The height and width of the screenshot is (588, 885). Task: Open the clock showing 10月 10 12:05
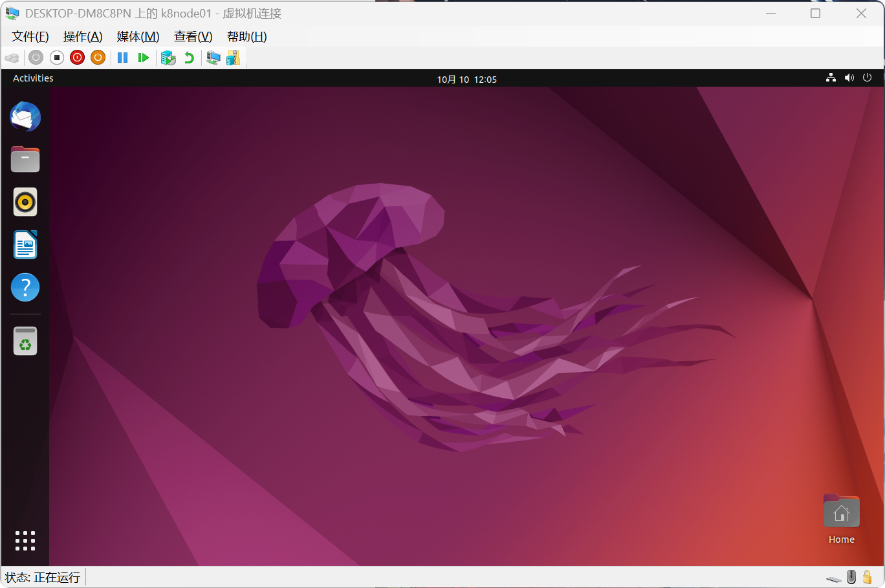466,79
